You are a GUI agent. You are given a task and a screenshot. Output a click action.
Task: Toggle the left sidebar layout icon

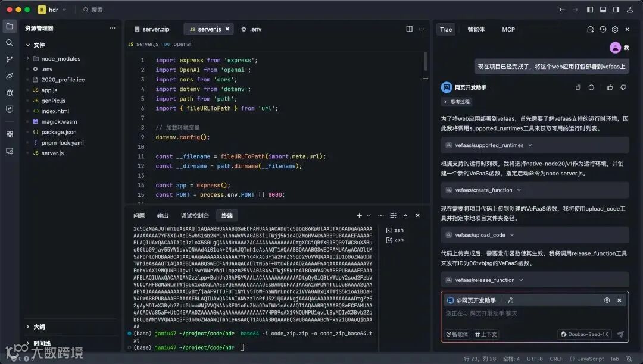590,10
